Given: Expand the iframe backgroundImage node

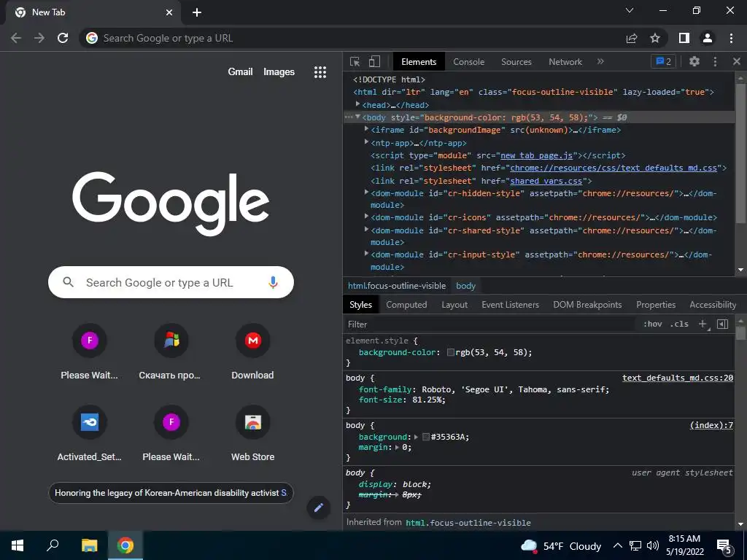Looking at the screenshot, I should 366,128.
